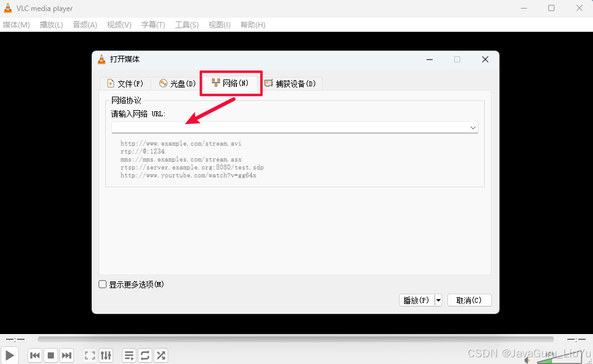
Task: Skip to next media track
Action: pos(67,355)
